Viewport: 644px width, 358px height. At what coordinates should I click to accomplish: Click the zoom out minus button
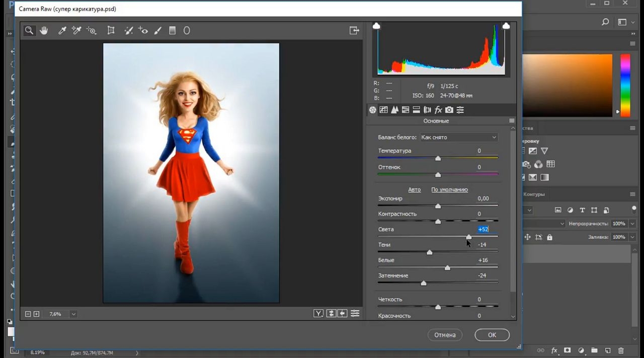pyautogui.click(x=28, y=314)
